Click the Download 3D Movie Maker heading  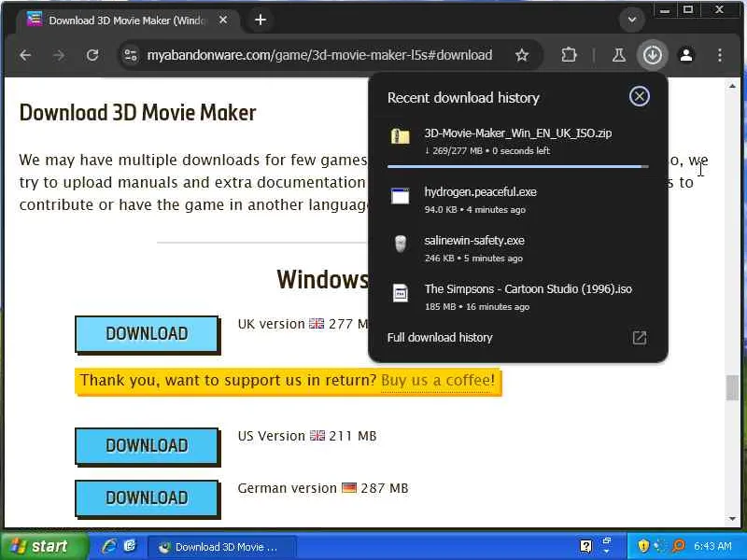(x=137, y=113)
